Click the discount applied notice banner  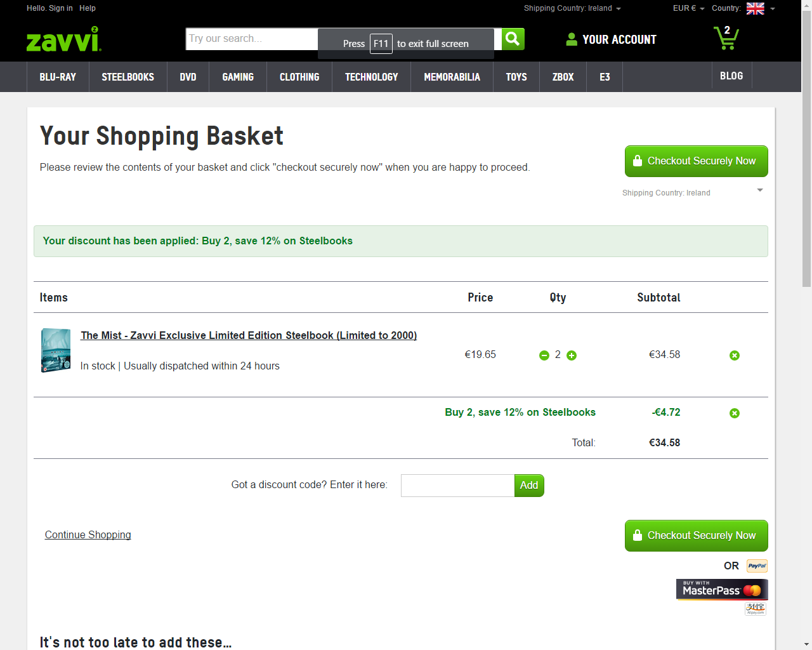(x=401, y=241)
